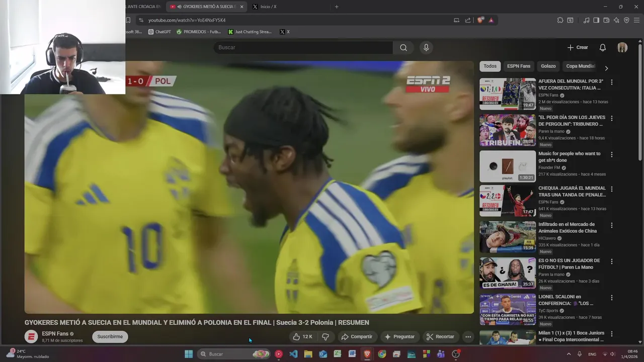Open Brave Leo AI sparkle icon
This screenshot has width=644, height=362.
pos(616,20)
